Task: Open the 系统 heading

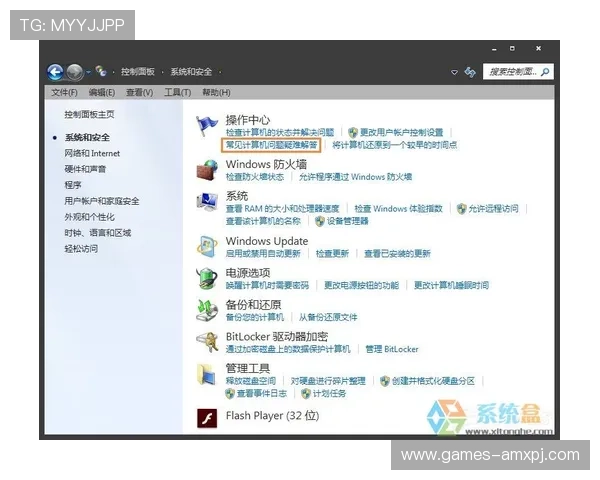Action: point(237,196)
